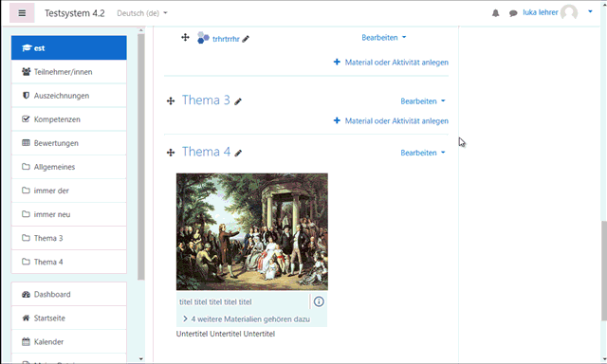Click the trhrtrrhr activity module icon

point(203,38)
